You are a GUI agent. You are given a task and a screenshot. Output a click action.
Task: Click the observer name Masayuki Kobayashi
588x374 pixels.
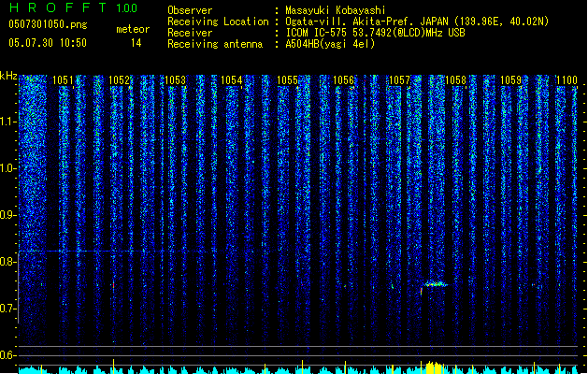336,10
